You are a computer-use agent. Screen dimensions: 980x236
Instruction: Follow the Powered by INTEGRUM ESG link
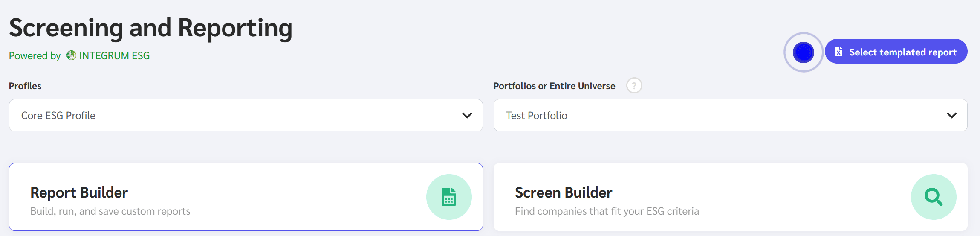114,56
